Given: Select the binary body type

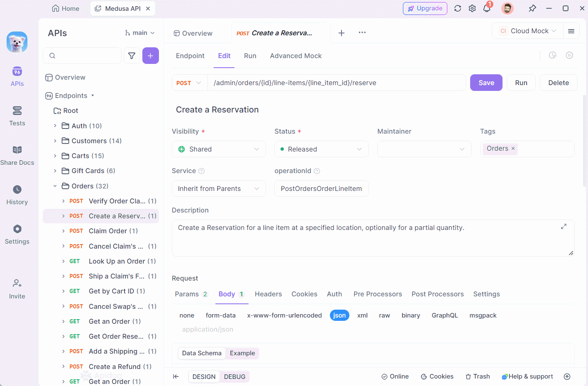Looking at the screenshot, I should [x=411, y=315].
